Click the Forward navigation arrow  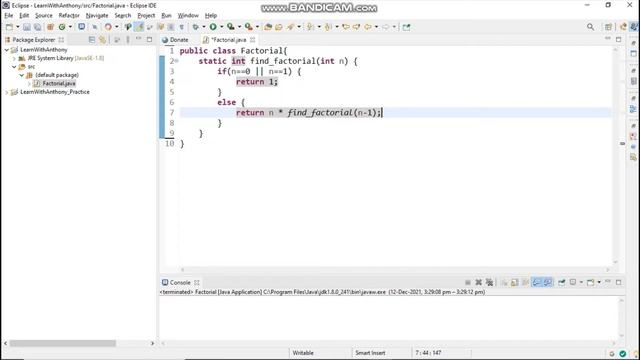pos(385,27)
